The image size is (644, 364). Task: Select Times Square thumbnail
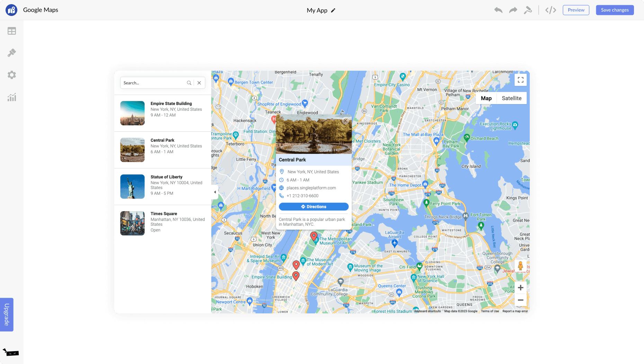pyautogui.click(x=132, y=223)
